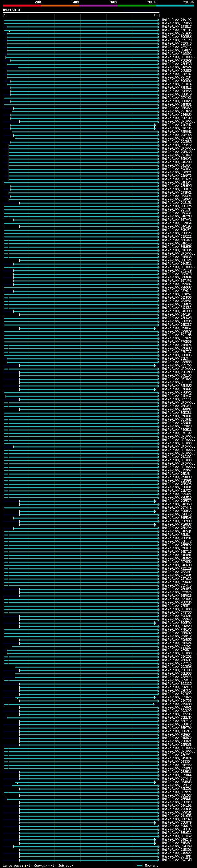Select hit label UniRef100_B4G242
Image resolution: width=197 pixels, height=868 pixels.
[177, 840]
